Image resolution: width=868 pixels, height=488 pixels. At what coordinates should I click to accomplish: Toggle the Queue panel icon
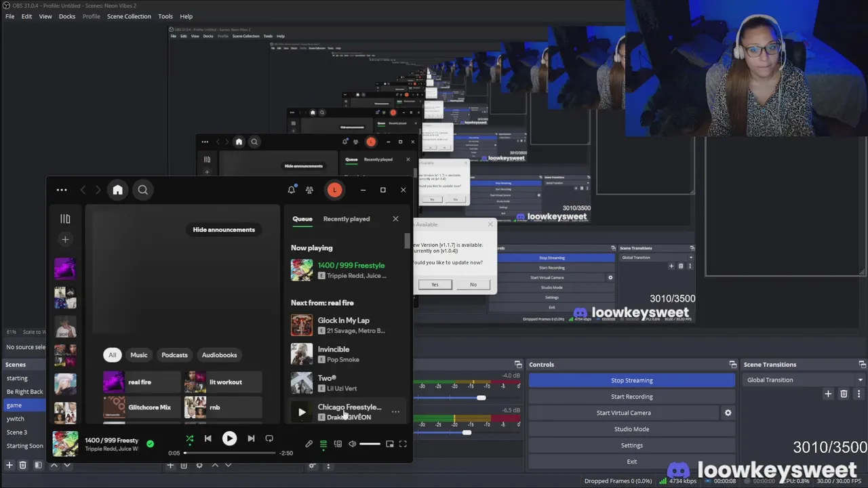(323, 444)
